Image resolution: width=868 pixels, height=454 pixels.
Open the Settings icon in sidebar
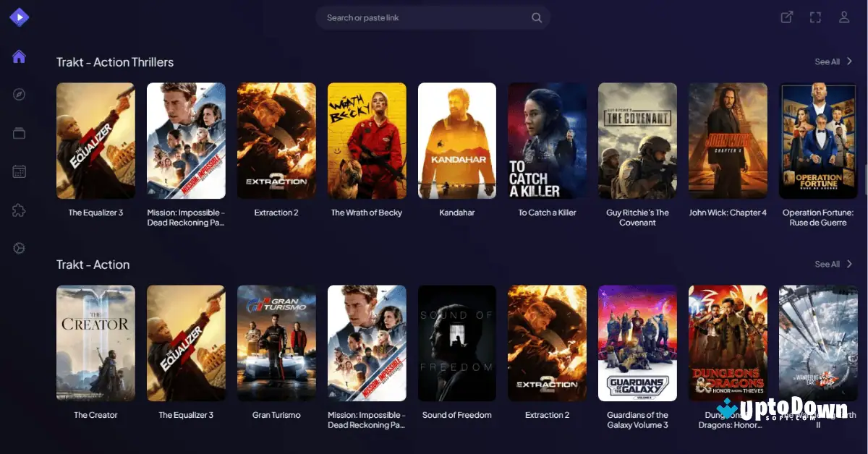tap(19, 248)
